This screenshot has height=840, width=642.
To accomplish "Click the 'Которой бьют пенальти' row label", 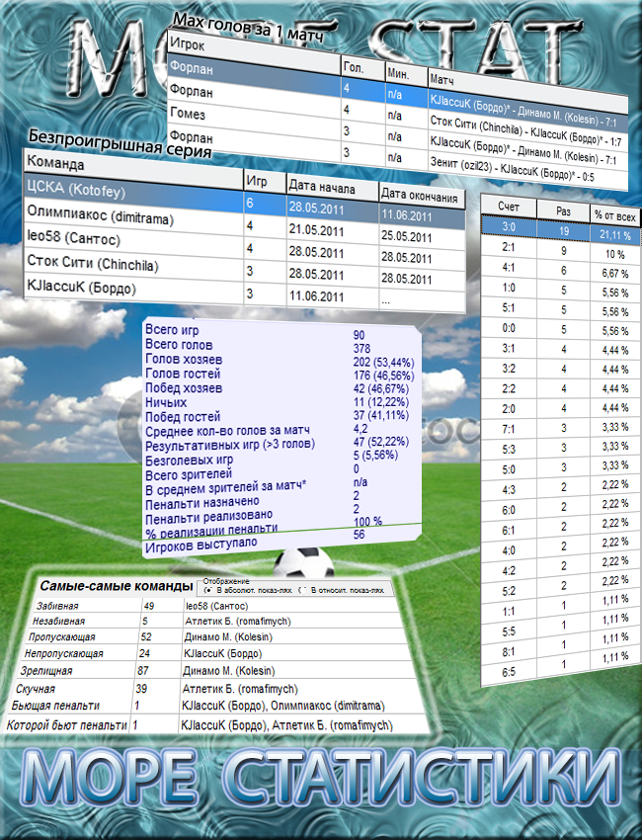I will pos(66,725).
